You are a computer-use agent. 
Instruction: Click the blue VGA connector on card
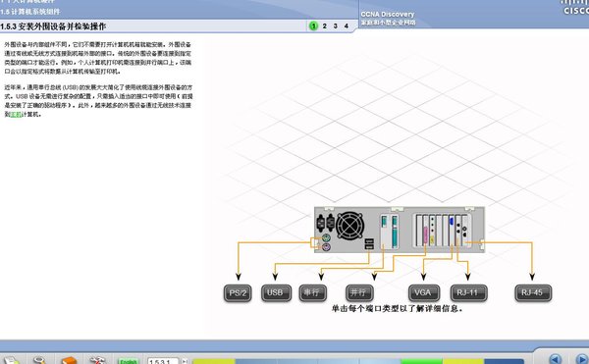pos(452,221)
